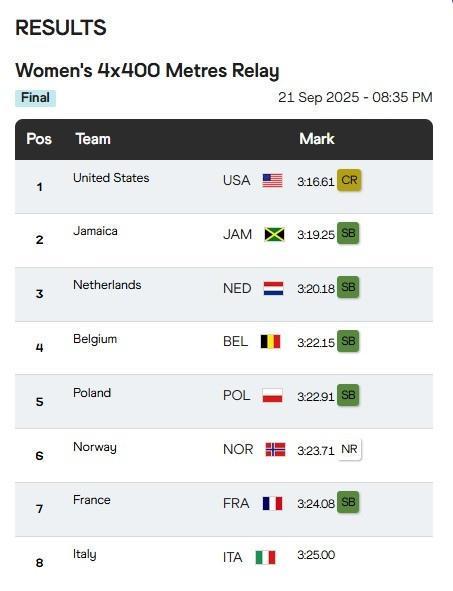Click the Belgium flag icon
This screenshot has height=591, width=453.
coord(271,341)
